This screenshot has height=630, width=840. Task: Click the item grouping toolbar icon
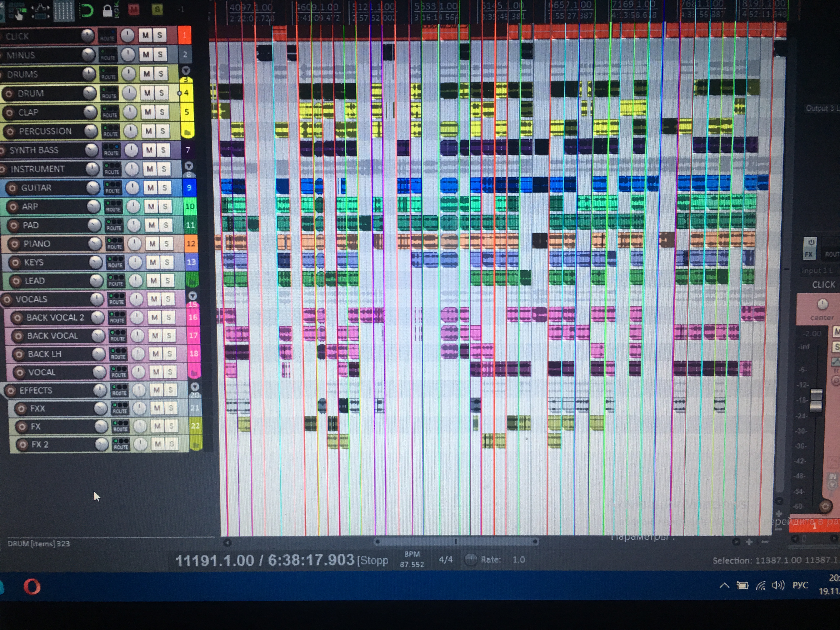[x=17, y=11]
